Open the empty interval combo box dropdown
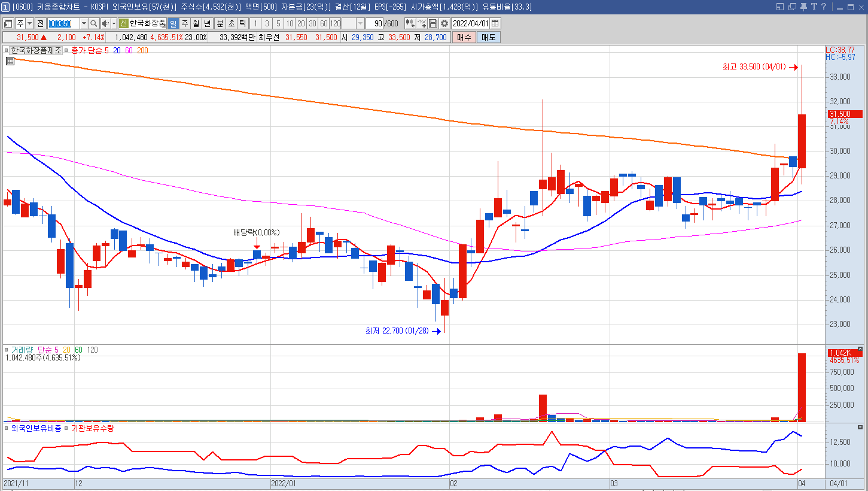This screenshot has height=491, width=868. [361, 23]
